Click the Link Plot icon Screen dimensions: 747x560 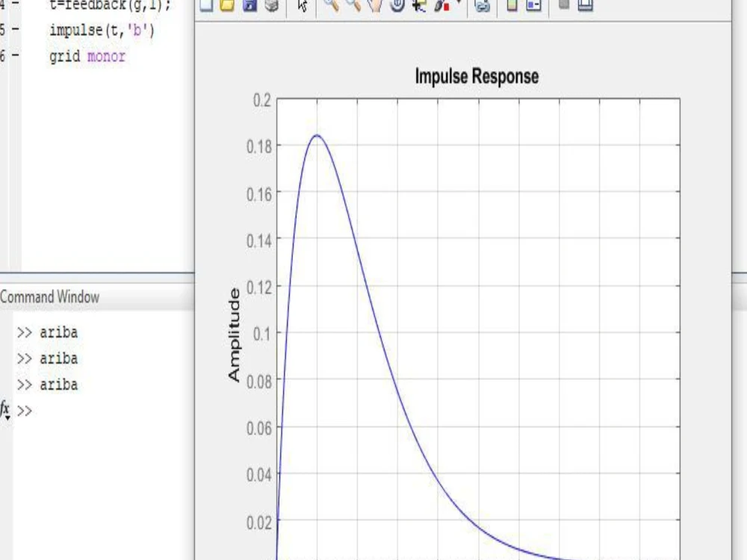point(482,4)
